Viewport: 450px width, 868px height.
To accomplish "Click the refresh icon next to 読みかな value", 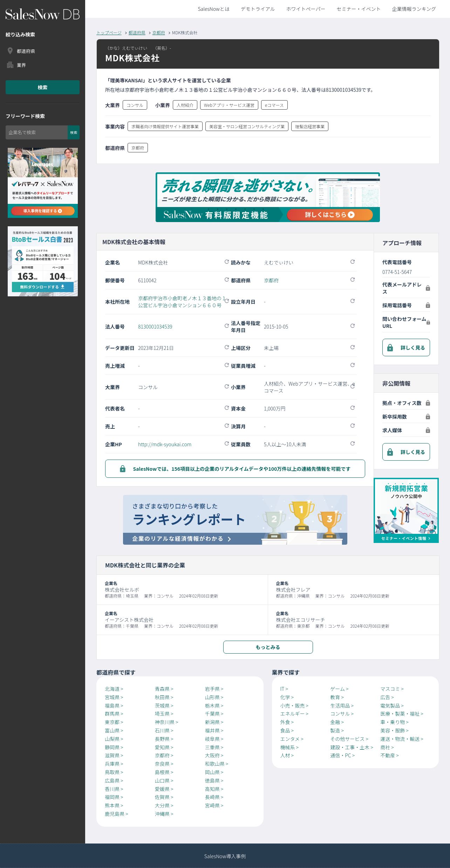I will pyautogui.click(x=353, y=262).
